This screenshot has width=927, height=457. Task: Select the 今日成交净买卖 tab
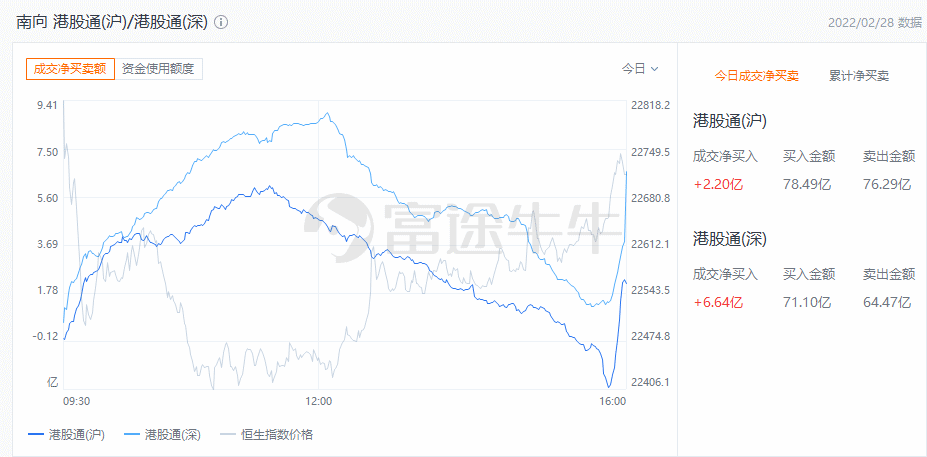pos(756,76)
